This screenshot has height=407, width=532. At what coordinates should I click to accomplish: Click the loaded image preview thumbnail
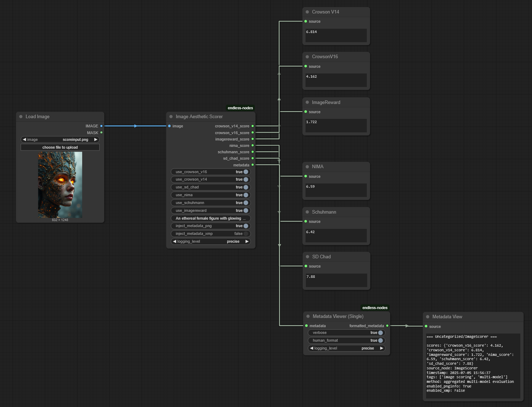click(60, 185)
